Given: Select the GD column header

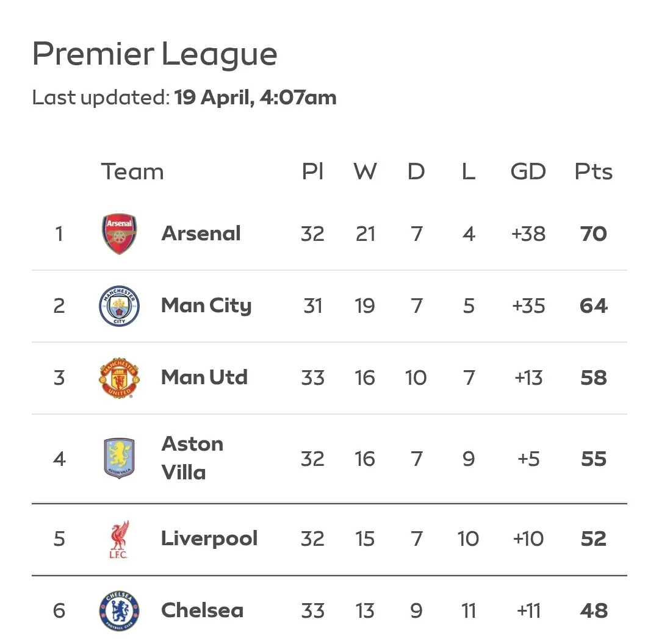Looking at the screenshot, I should pos(528,172).
